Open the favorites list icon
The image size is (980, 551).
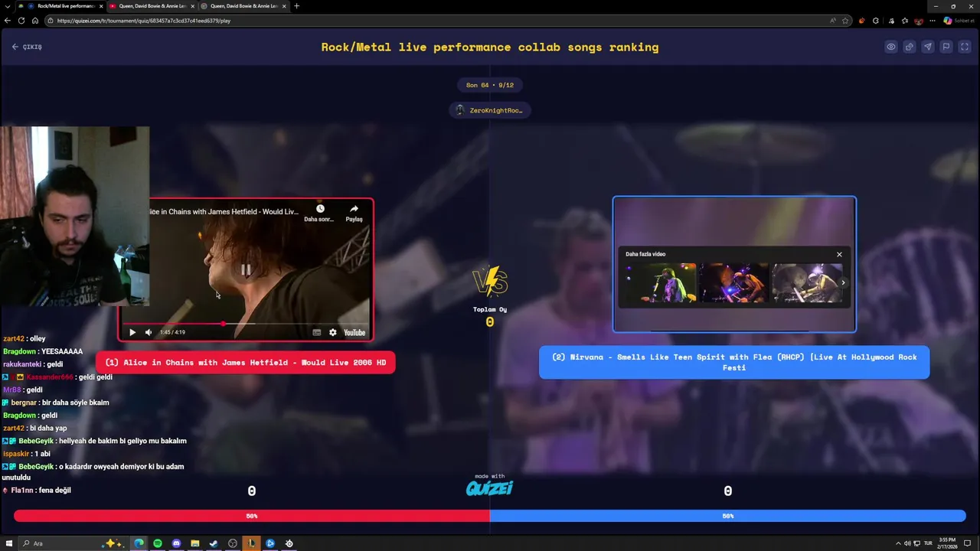click(x=904, y=21)
